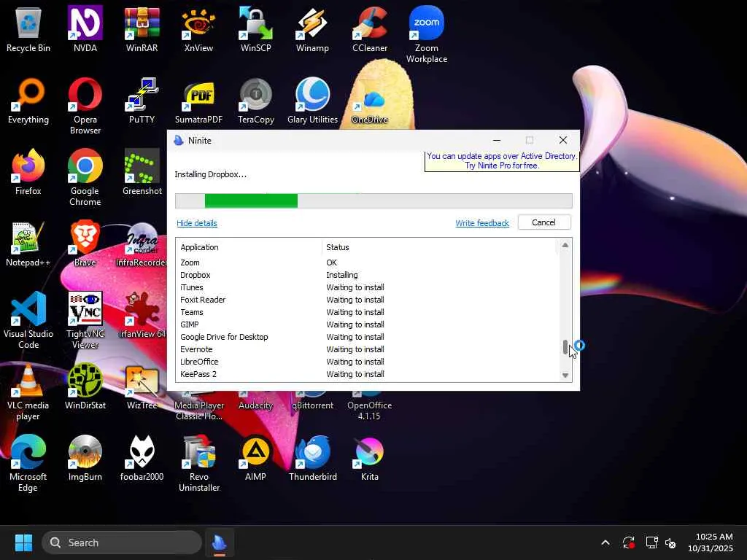Click the AIMP desktop shortcut

coord(256,458)
